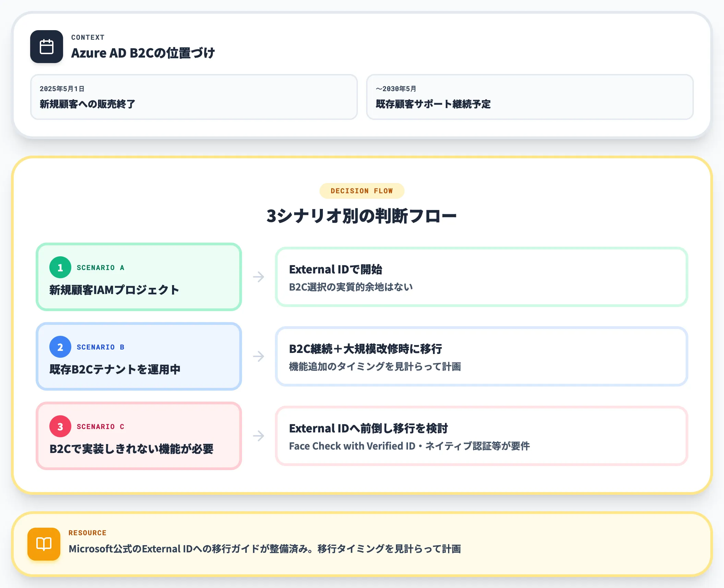Viewport: 724px width, 588px height.
Task: Select the DECISION FLOW pill label
Action: [x=362, y=191]
